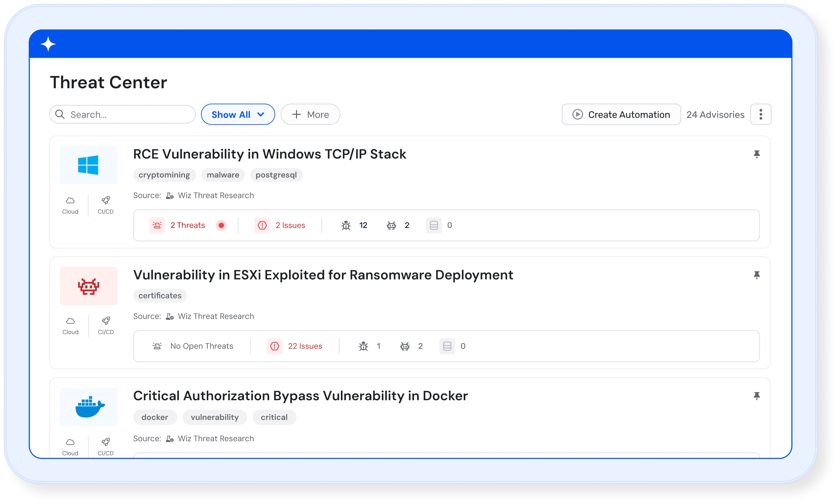This screenshot has height=504, width=838.
Task: Select the critical tag
Action: coord(274,417)
